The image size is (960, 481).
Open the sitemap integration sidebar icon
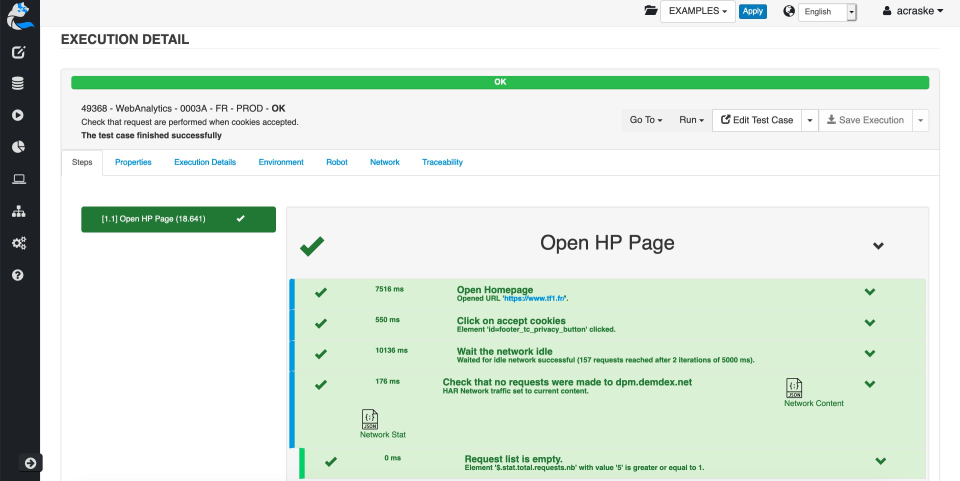tap(18, 212)
